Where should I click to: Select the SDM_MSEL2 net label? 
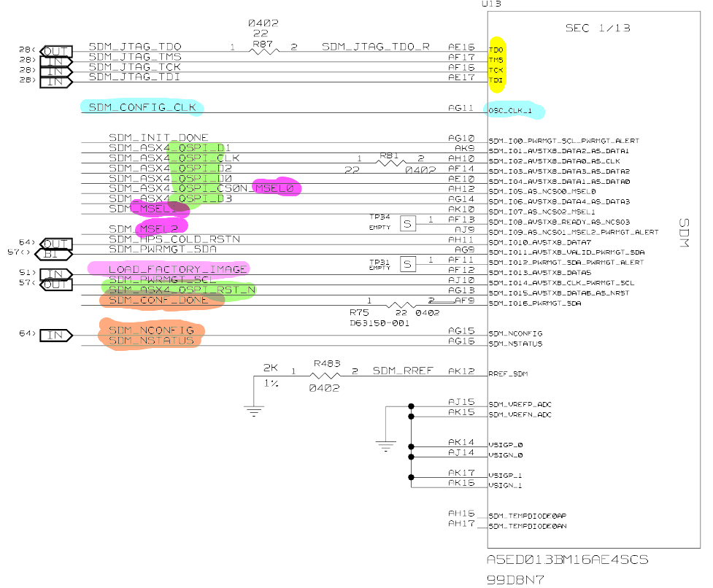click(143, 228)
